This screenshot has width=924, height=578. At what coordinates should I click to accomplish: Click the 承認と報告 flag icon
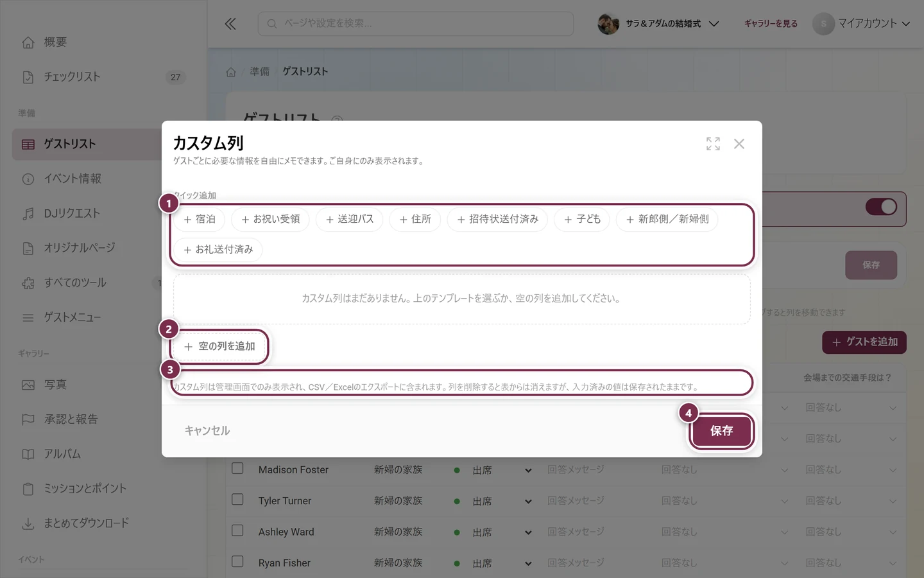coord(28,419)
